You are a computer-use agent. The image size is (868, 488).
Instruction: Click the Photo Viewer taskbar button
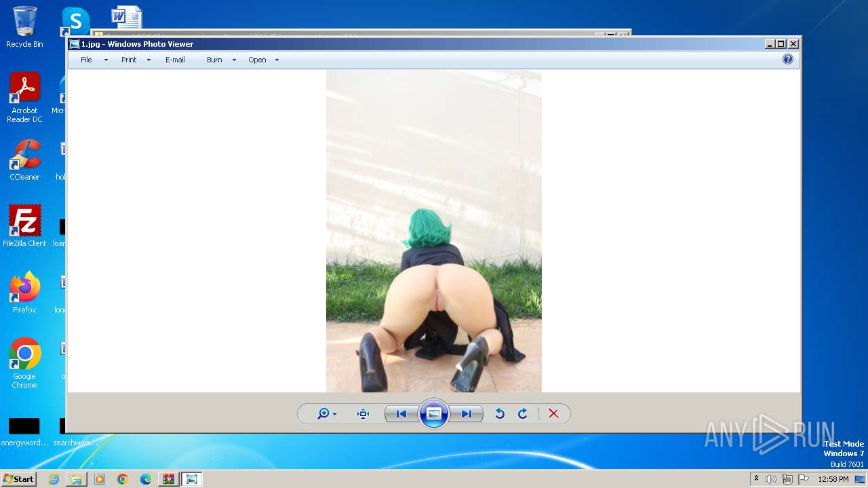192,479
